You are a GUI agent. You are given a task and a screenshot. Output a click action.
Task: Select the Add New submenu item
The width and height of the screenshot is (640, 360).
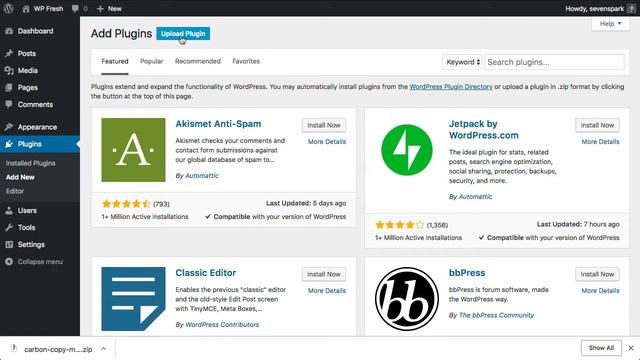coord(20,177)
